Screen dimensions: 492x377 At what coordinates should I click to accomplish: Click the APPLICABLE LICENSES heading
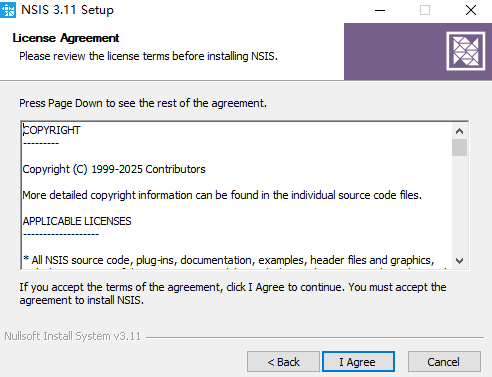pyautogui.click(x=77, y=221)
